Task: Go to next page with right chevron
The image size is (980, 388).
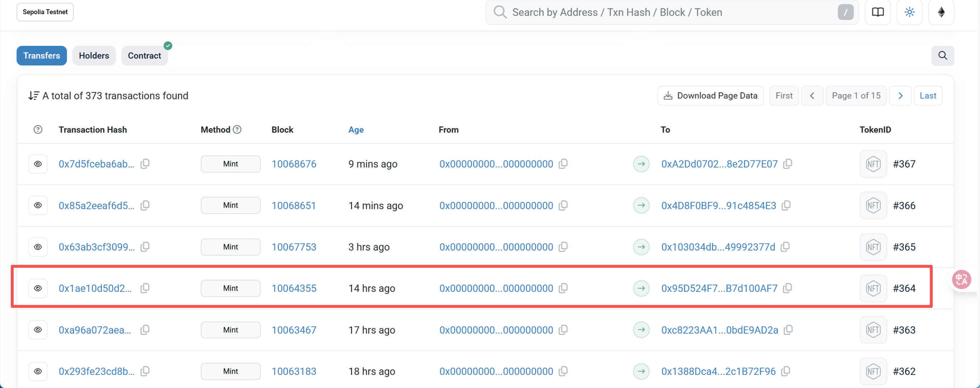Action: [900, 96]
